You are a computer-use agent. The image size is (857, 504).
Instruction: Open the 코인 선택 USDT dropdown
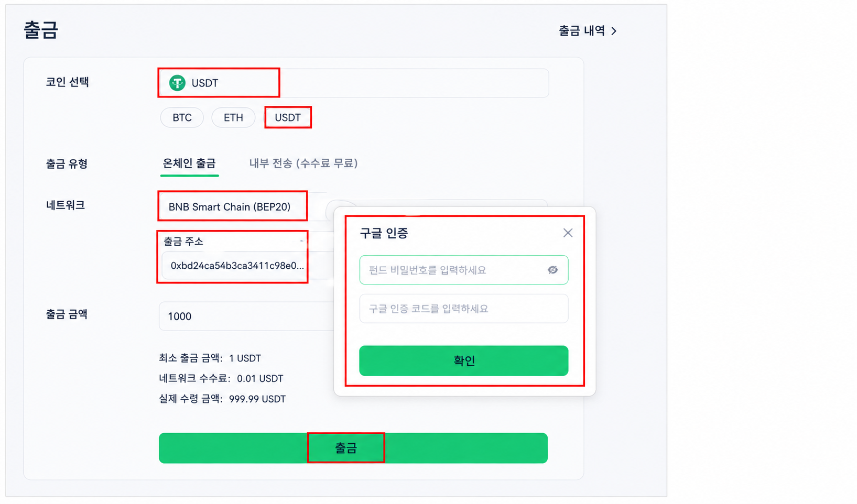point(354,83)
